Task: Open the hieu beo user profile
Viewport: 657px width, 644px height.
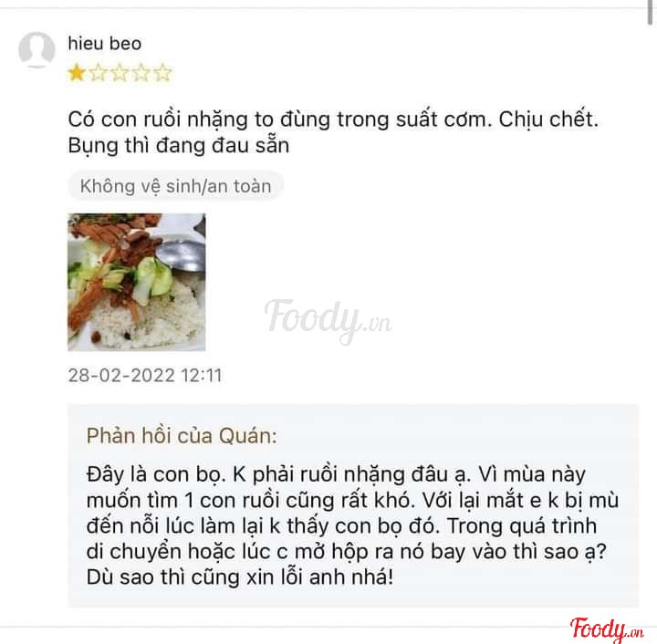Action: (105, 44)
